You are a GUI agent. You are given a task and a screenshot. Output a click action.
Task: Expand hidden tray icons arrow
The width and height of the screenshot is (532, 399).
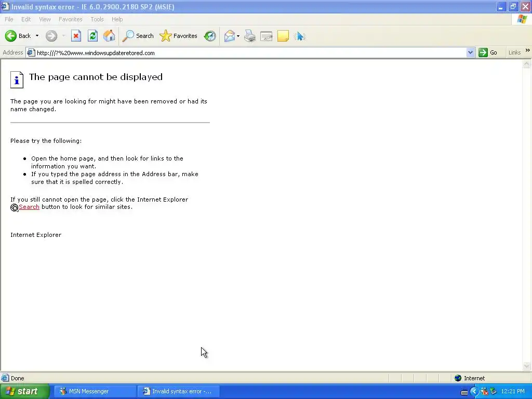pos(474,392)
